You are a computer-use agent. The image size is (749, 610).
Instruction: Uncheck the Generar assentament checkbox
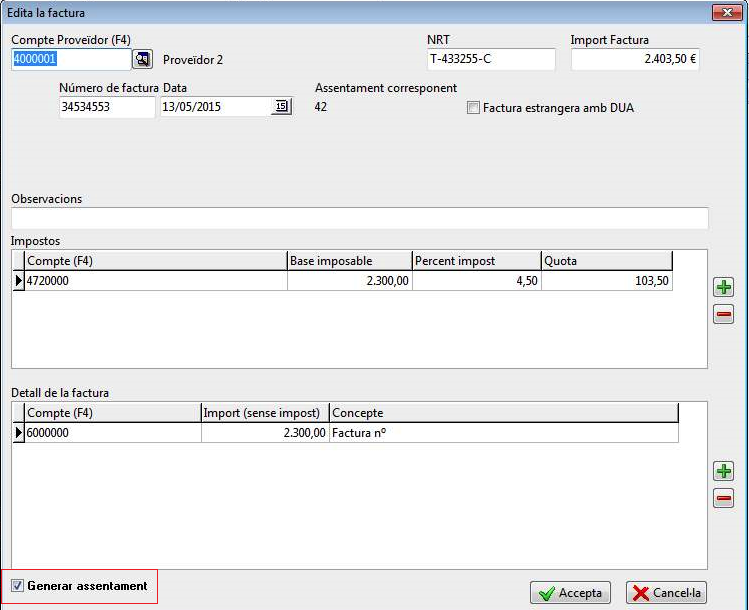coord(17,586)
